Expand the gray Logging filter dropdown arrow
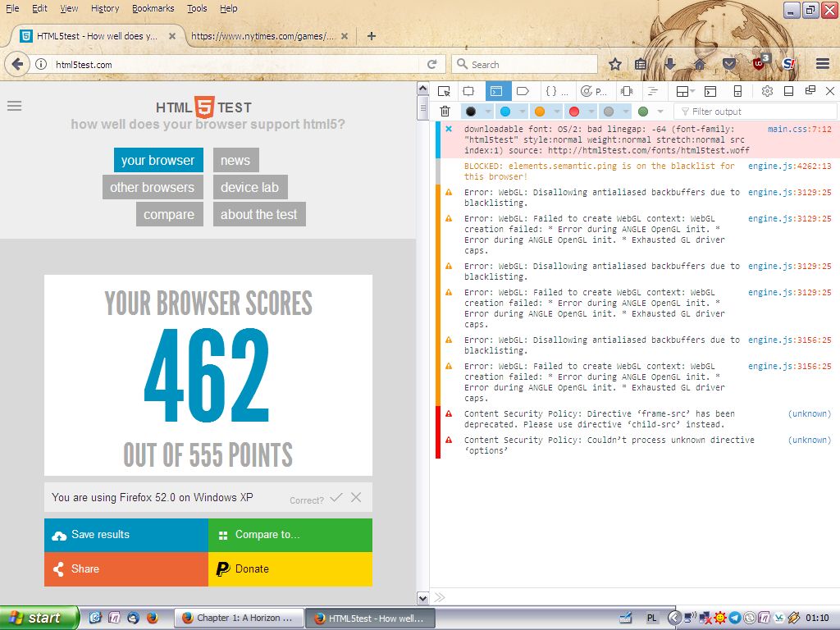Viewport: 840px width, 630px height. coord(626,112)
